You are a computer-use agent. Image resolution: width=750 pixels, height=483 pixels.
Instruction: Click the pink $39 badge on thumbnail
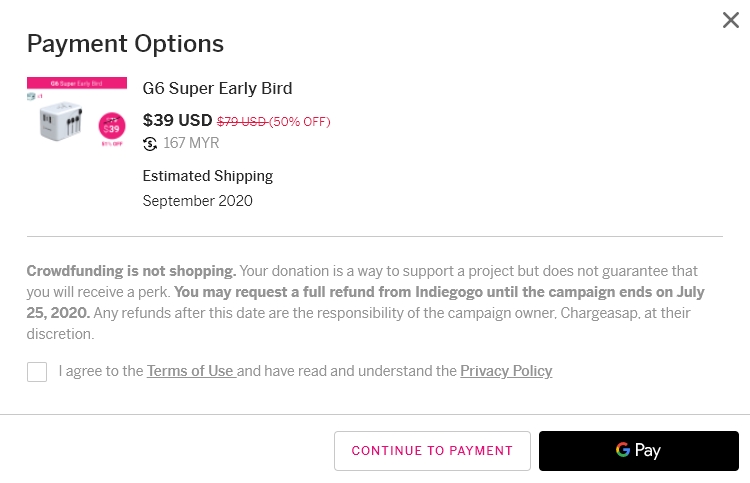(112, 128)
